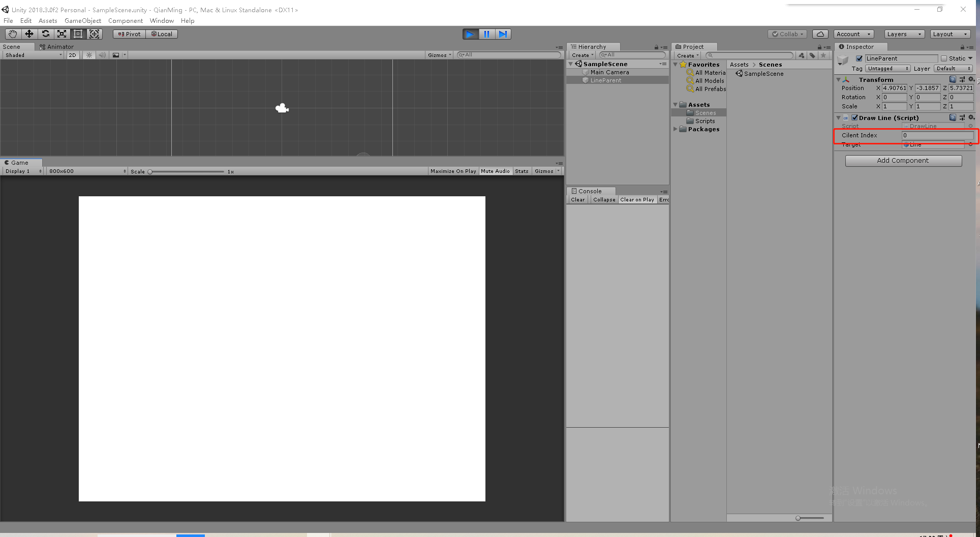The height and width of the screenshot is (537, 980).
Task: Open Draw Line script gear menu
Action: click(971, 117)
